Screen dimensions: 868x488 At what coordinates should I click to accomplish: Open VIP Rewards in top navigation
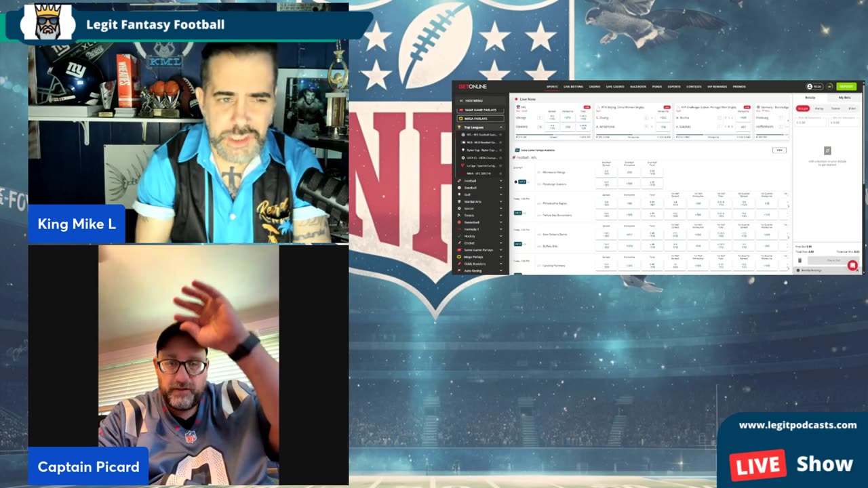pos(717,87)
